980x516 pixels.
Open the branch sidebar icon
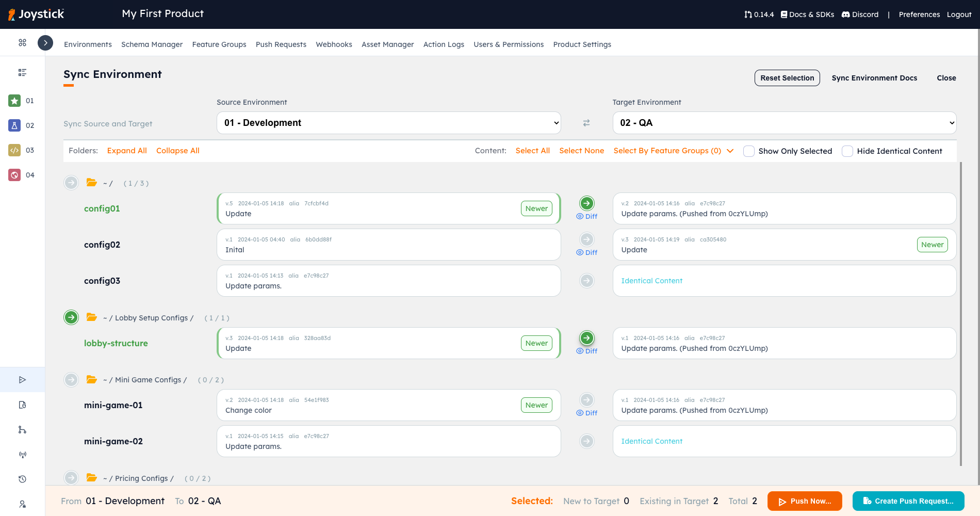22,430
